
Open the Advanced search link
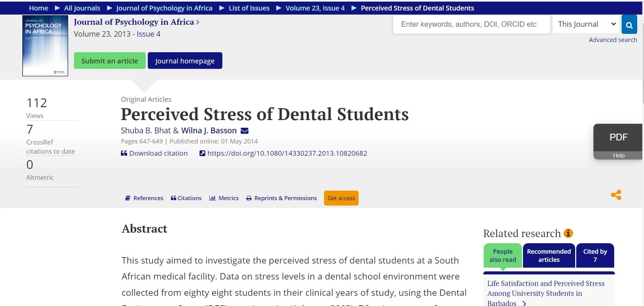pyautogui.click(x=612, y=40)
